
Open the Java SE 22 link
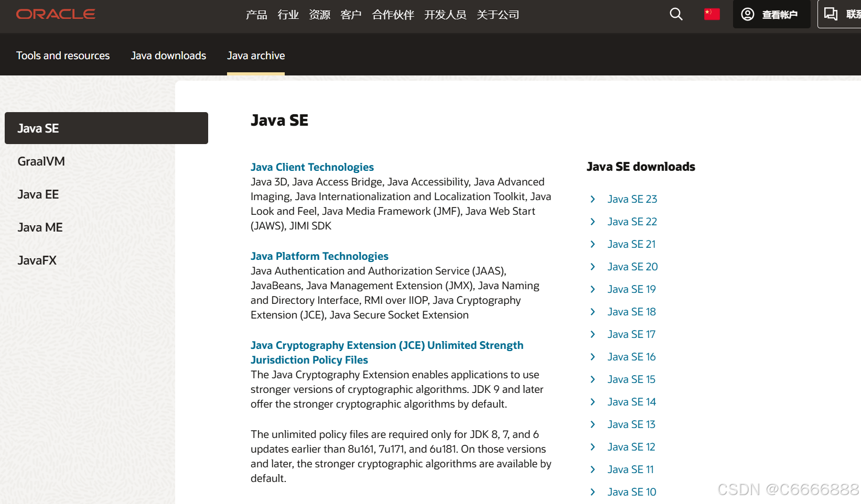(x=632, y=222)
